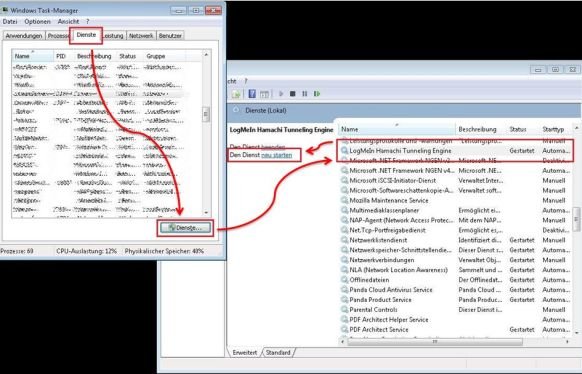Select the Erweitert tab in Services

(245, 352)
